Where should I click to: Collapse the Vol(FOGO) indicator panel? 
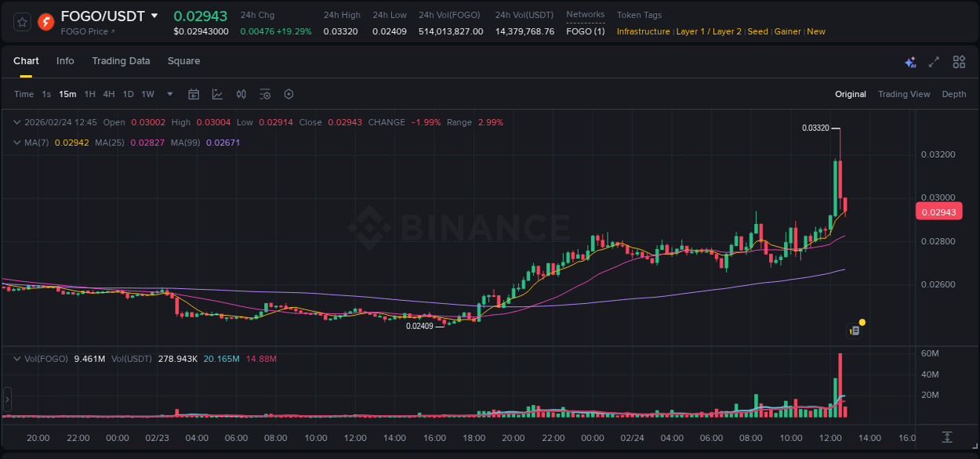pos(16,358)
